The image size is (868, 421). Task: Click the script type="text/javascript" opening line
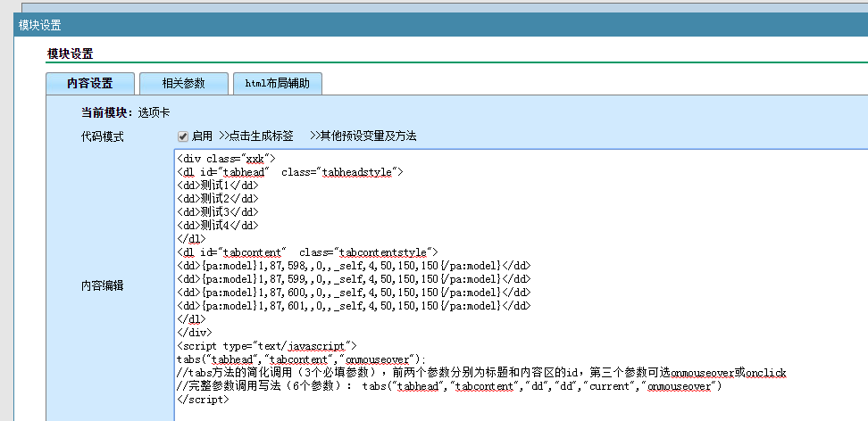[x=267, y=346]
